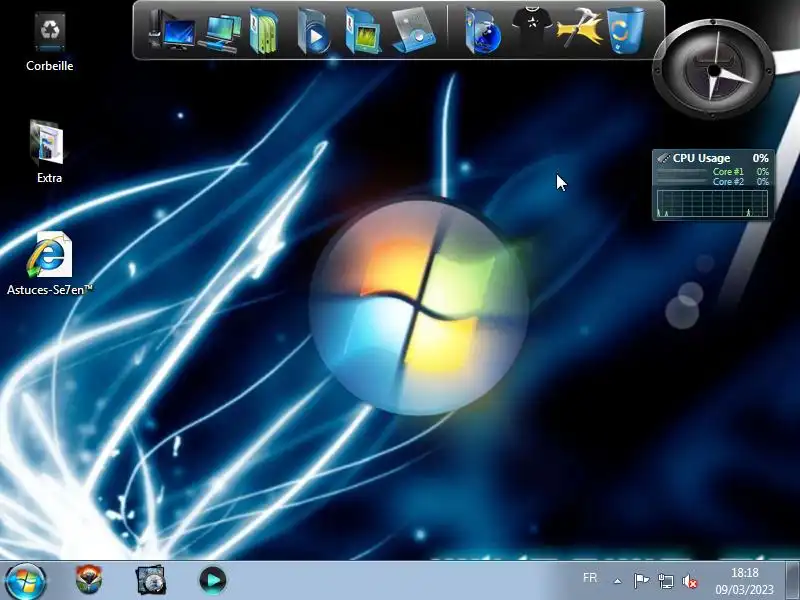Show hidden tray icons arrow
800x600 pixels.
point(617,581)
